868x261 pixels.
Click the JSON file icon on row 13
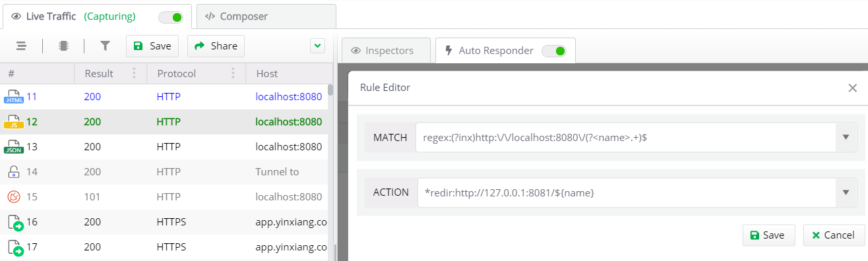(x=14, y=147)
